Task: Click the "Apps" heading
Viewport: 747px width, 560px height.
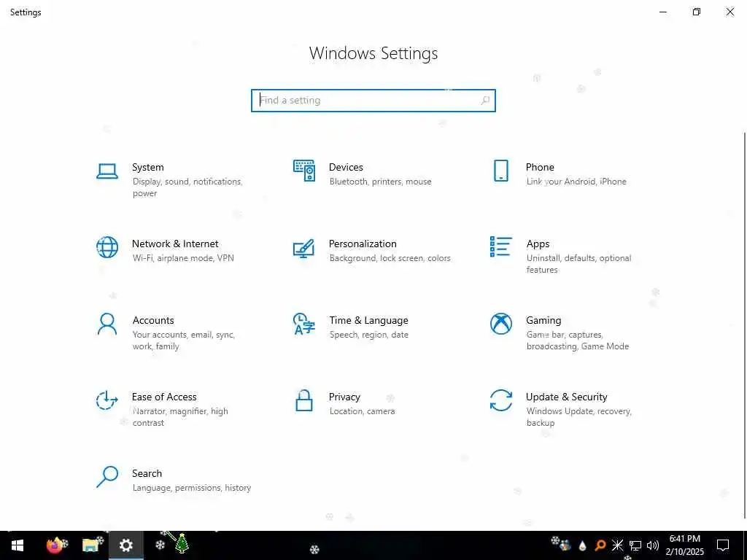Action: click(538, 244)
